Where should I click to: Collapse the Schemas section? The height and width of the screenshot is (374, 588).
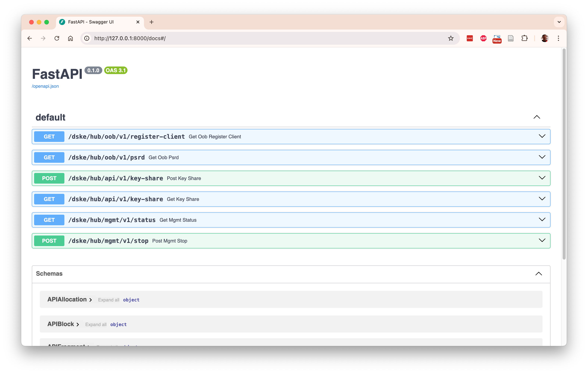[539, 274]
